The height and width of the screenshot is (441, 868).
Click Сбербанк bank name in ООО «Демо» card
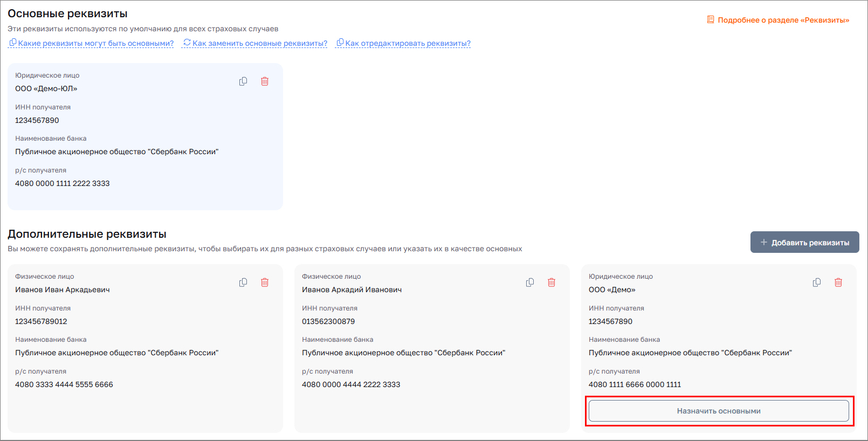(x=691, y=353)
